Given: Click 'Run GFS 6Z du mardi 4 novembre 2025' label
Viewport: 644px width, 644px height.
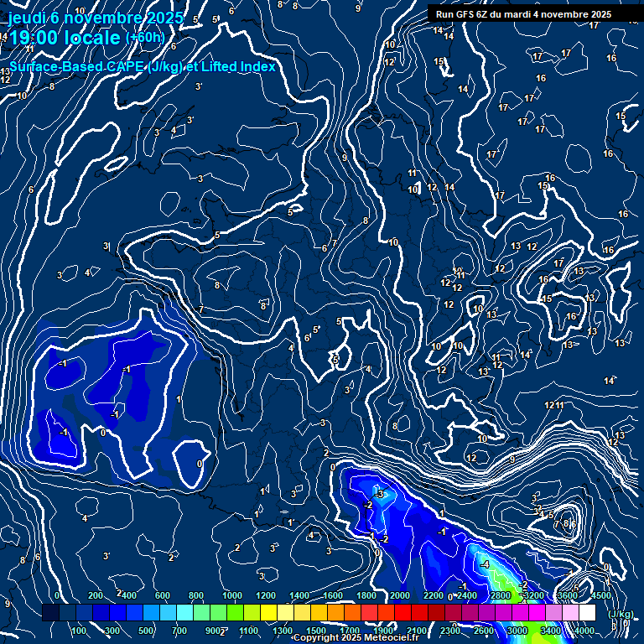Looking at the screenshot, I should click(523, 14).
